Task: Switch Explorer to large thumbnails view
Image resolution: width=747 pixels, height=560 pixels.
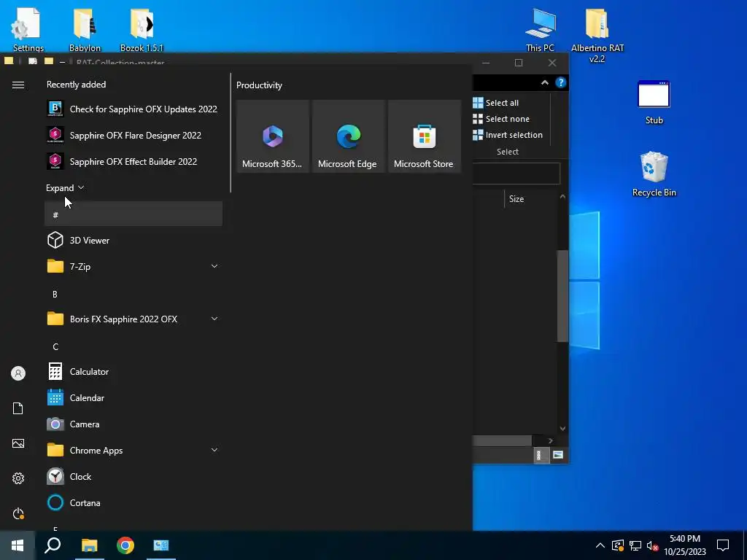Action: [x=558, y=455]
